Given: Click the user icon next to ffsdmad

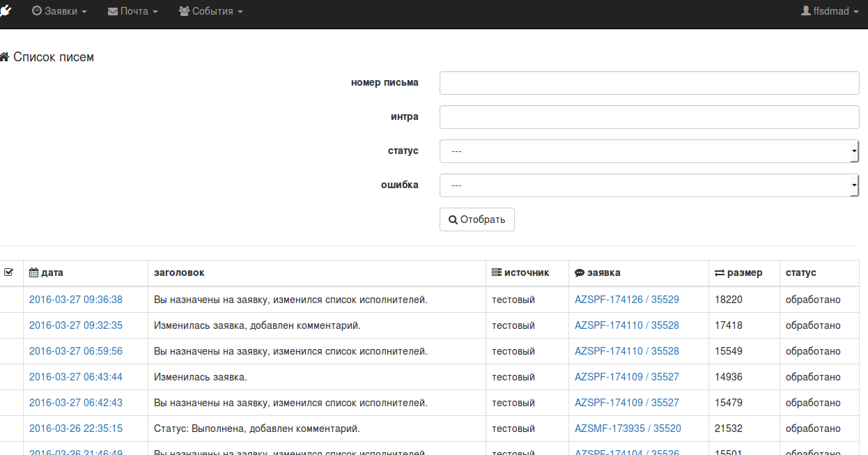Looking at the screenshot, I should click(x=806, y=11).
